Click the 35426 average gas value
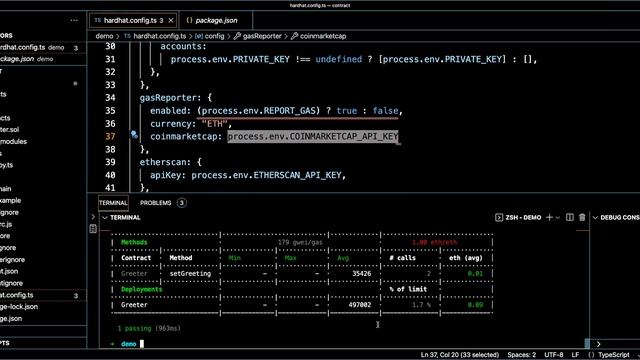This screenshot has height=360, width=640. tap(362, 273)
